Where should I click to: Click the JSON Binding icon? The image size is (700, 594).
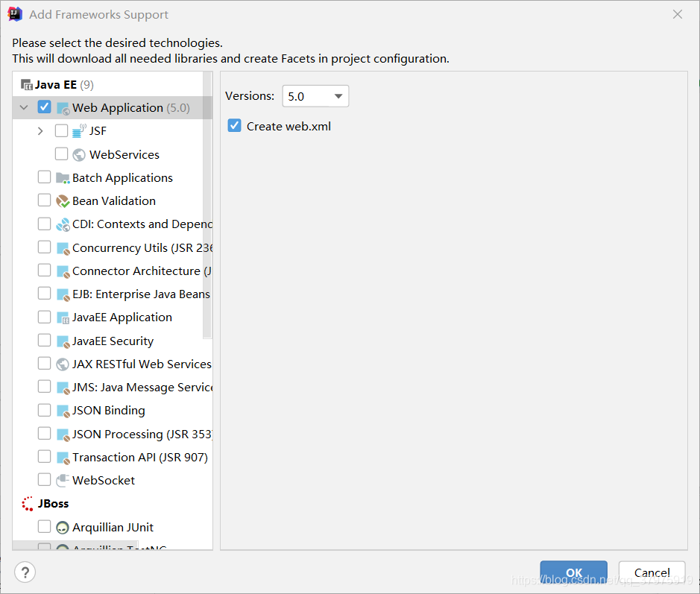click(63, 411)
